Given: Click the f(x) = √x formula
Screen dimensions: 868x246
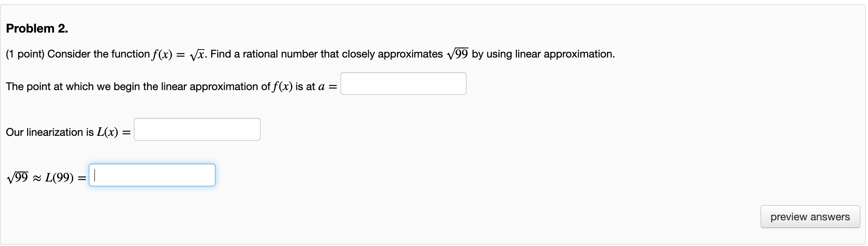Looking at the screenshot, I should click(178, 54).
